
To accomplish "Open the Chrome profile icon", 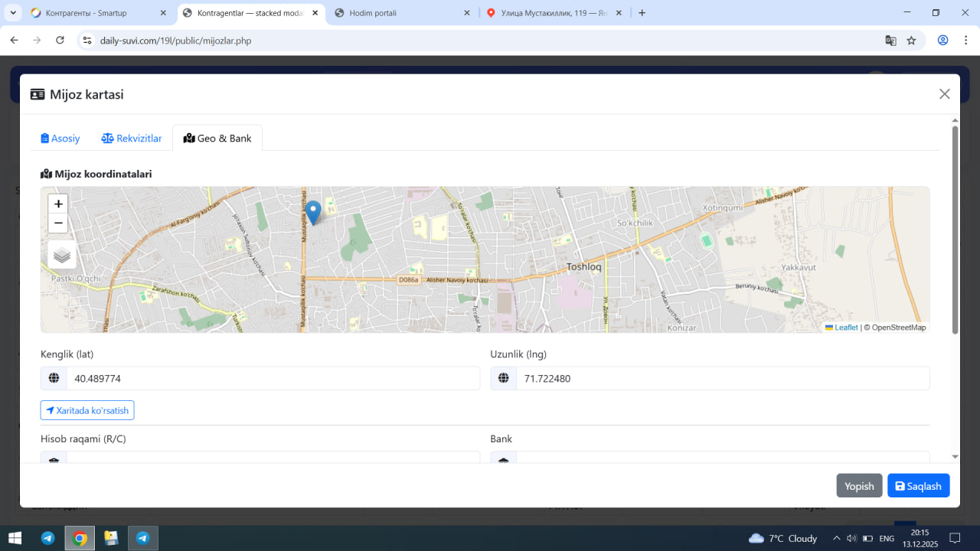I will [943, 41].
